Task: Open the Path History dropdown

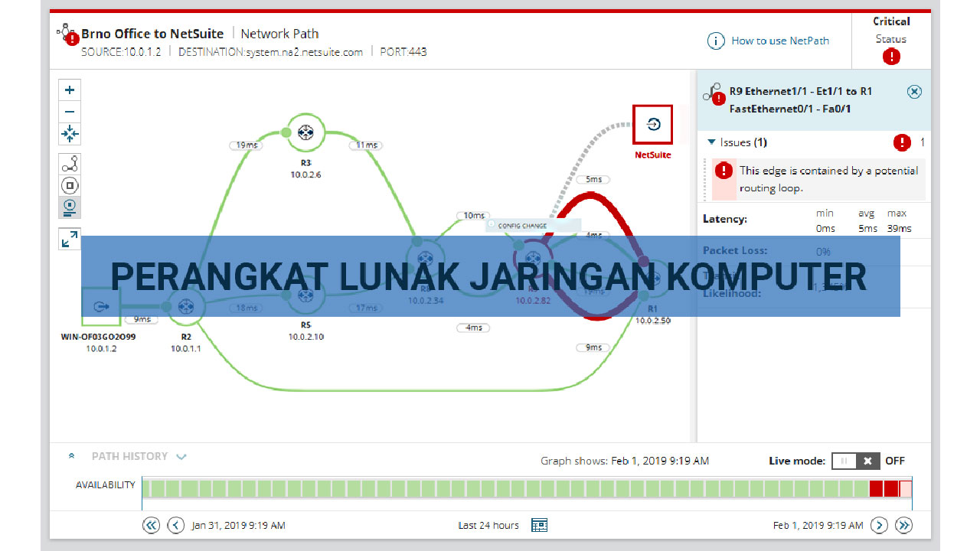Action: point(181,456)
